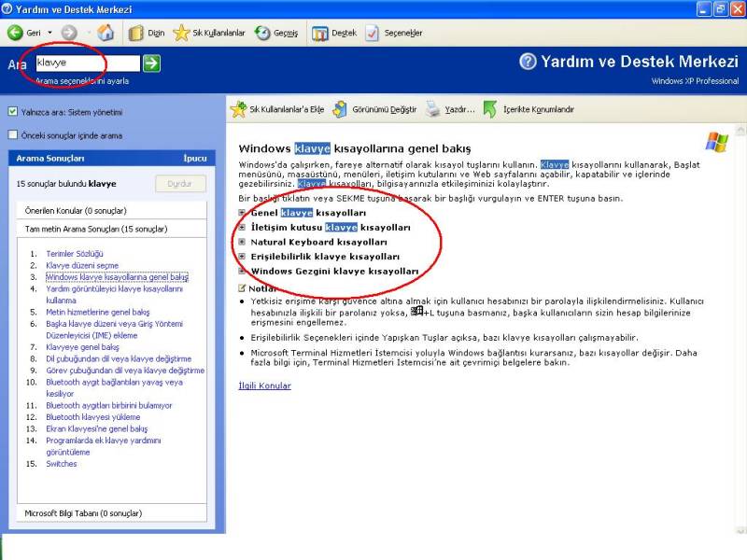Open Destek support section
Viewport: 747px width, 560px height.
click(x=334, y=33)
